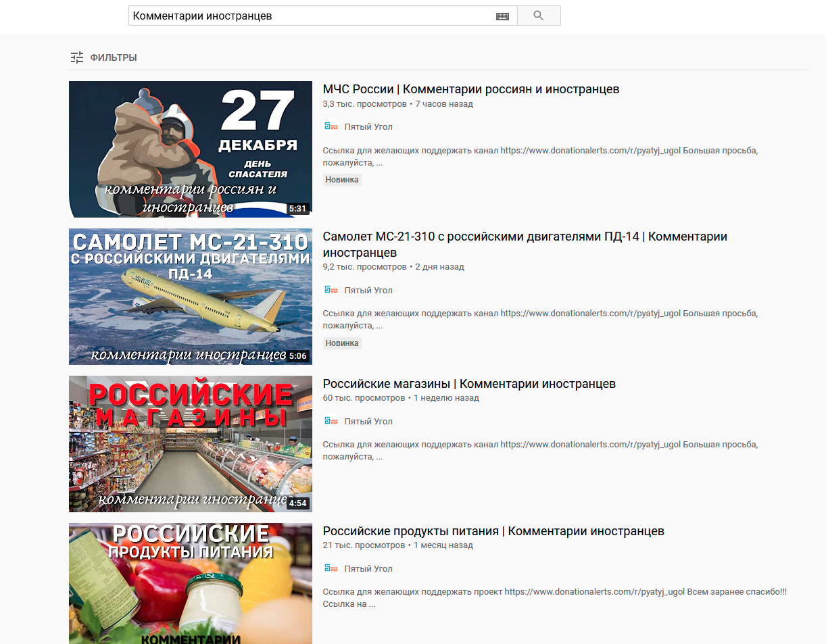Click the magnifying glass search button
Screen dimensions: 826x644
coord(539,16)
